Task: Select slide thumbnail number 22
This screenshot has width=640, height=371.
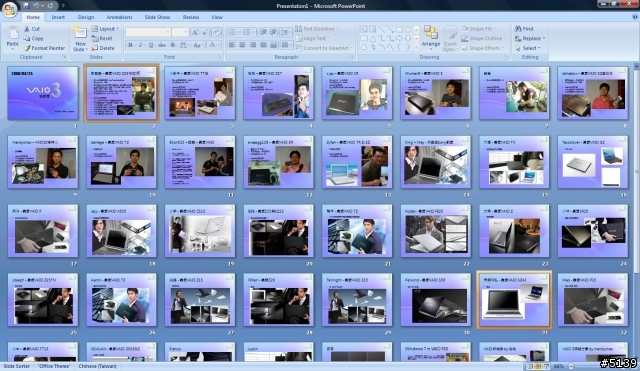Action: (436, 231)
